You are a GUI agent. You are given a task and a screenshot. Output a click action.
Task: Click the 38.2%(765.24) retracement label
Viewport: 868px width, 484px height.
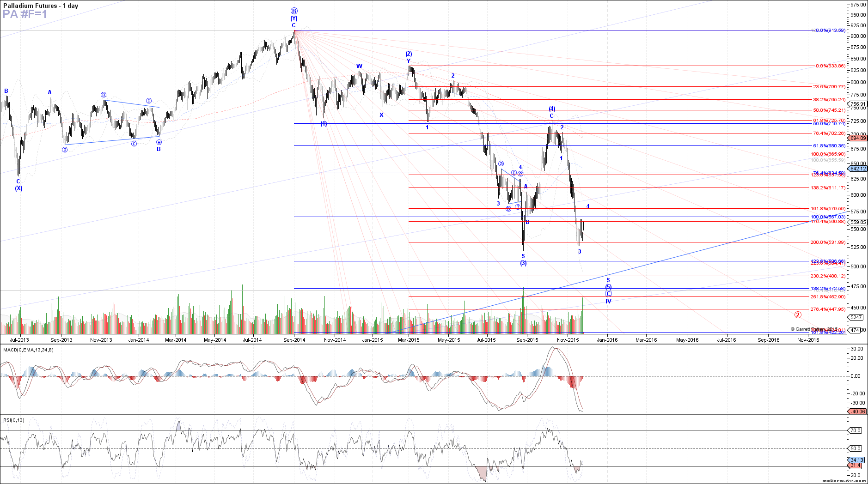click(x=829, y=100)
